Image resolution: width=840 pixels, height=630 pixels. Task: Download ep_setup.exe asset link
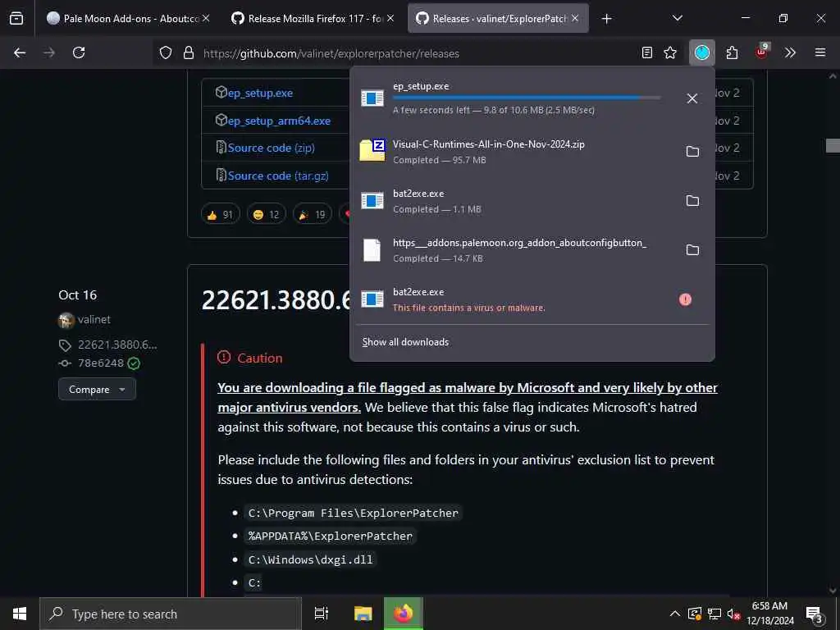click(260, 93)
